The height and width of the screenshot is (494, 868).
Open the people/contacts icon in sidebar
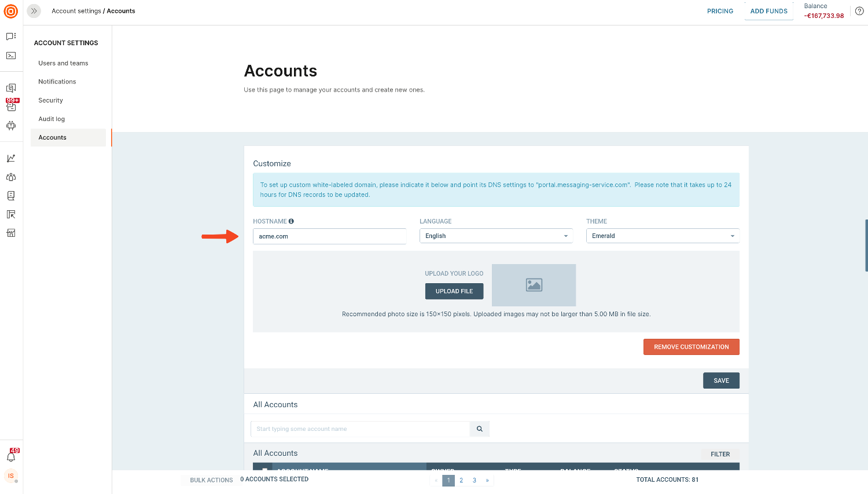tap(11, 177)
